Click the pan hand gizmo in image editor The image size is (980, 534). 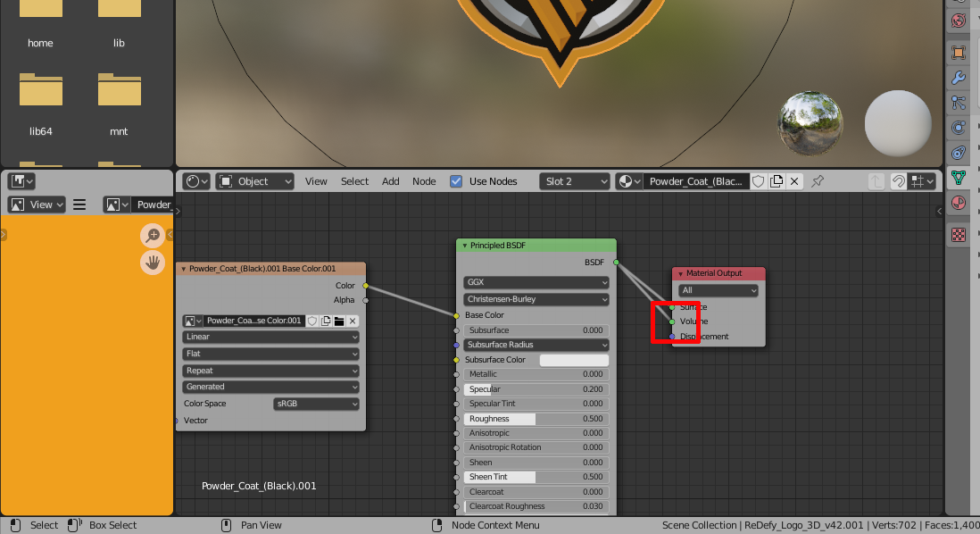click(x=153, y=263)
